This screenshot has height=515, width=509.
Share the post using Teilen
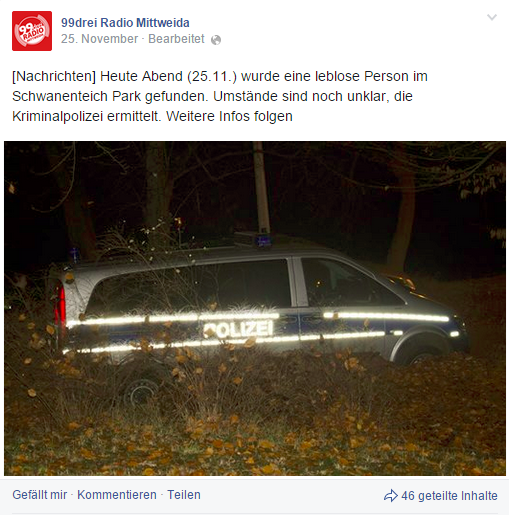[x=184, y=495]
